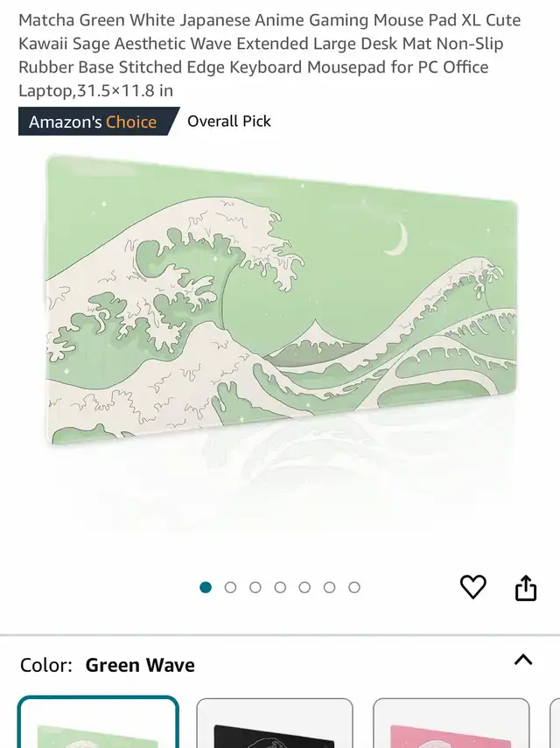Viewport: 560px width, 748px height.
Task: Tap the Overall Pick label
Action: (x=229, y=122)
